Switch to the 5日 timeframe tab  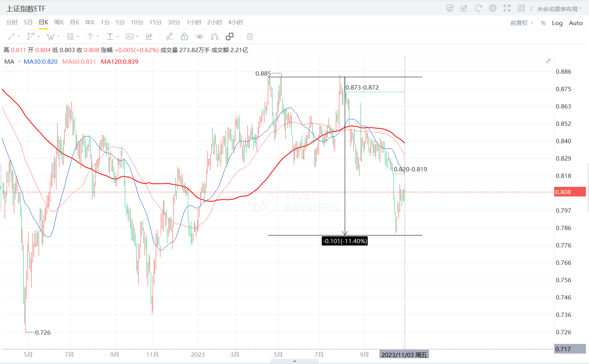(28, 22)
